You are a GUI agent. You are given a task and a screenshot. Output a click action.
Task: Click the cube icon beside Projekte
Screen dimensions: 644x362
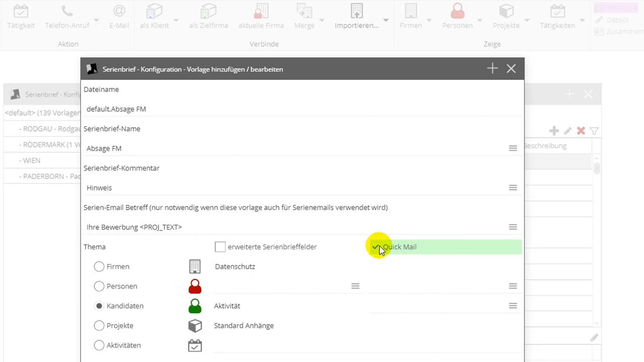pos(195,326)
